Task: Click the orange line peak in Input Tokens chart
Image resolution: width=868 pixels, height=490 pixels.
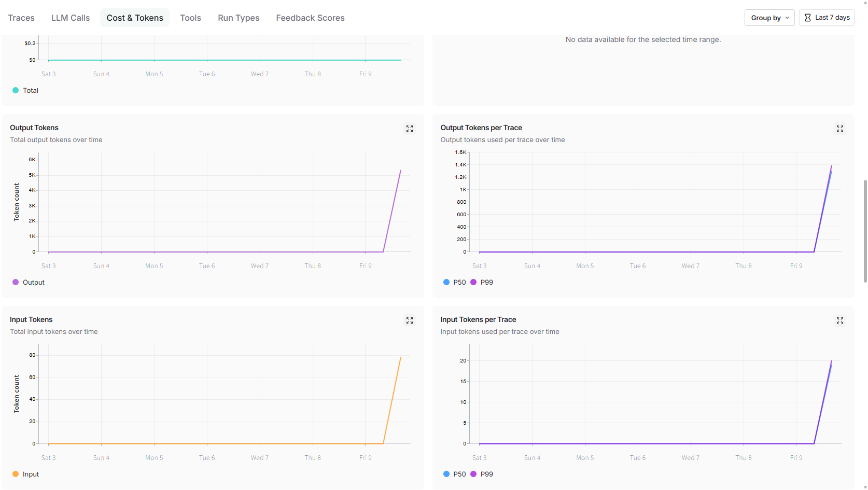Action: [x=400, y=357]
